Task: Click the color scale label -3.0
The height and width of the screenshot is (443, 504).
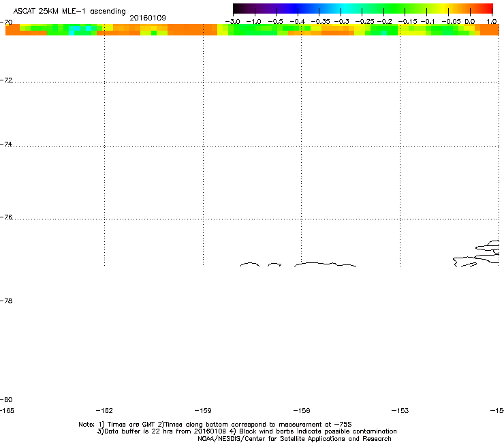Action: (x=232, y=22)
